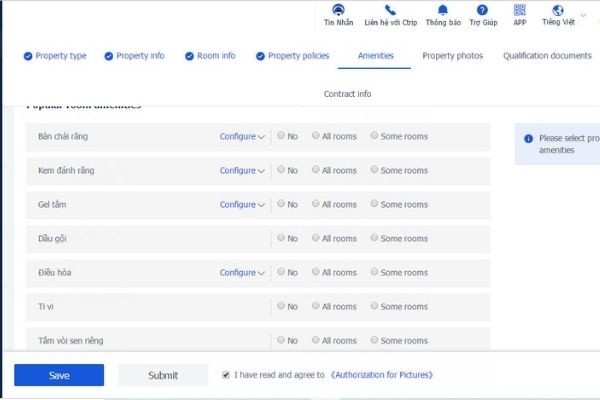The width and height of the screenshot is (600, 400).
Task: Open Tin Nhắn messages icon
Action: coord(338,10)
